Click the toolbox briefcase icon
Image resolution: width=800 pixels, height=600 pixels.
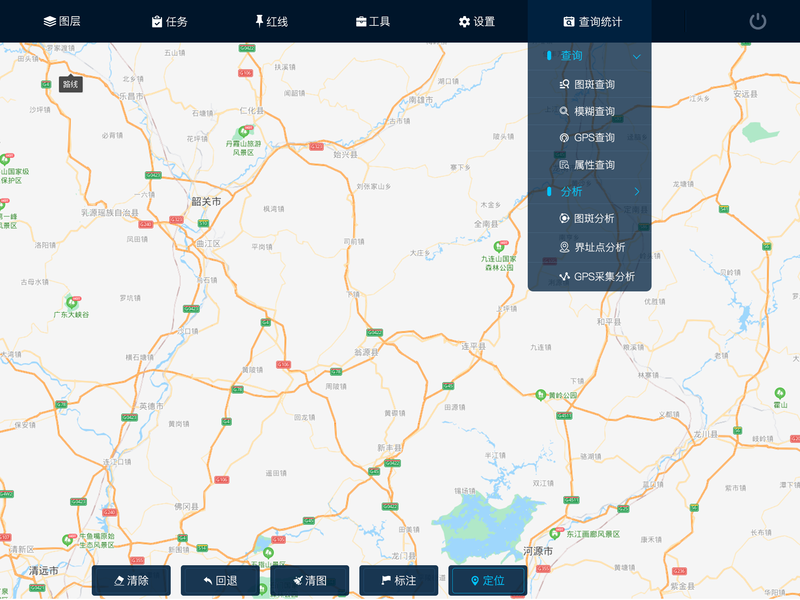(361, 21)
